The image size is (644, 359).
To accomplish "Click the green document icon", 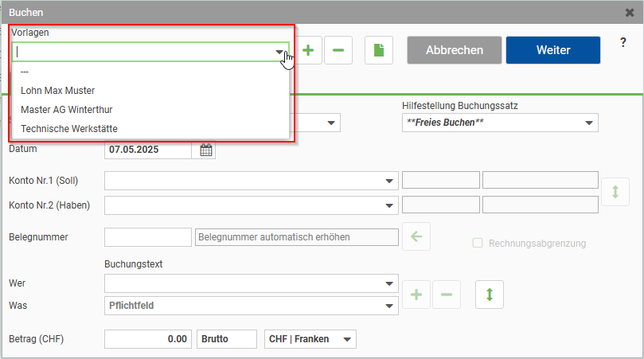I will coord(379,50).
